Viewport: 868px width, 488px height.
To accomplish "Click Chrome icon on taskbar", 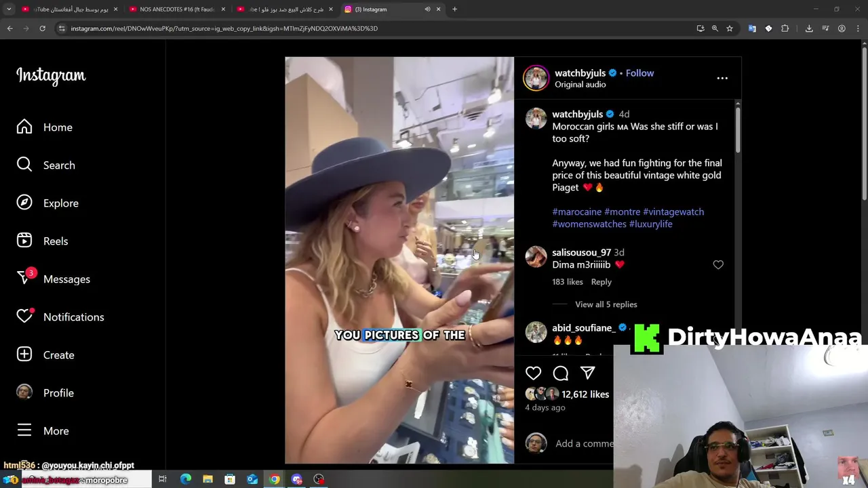I will point(275,480).
